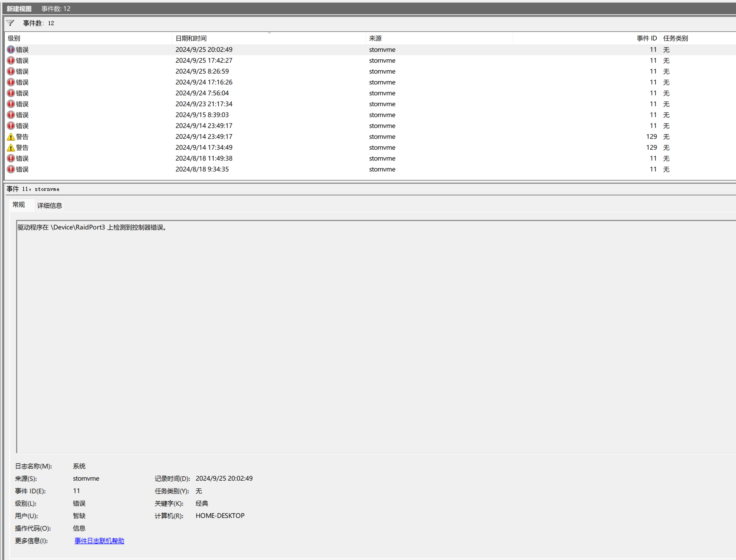Select the 2024/9/24 17:16:26 event row
Screen dimensions: 736x560
click(204, 82)
